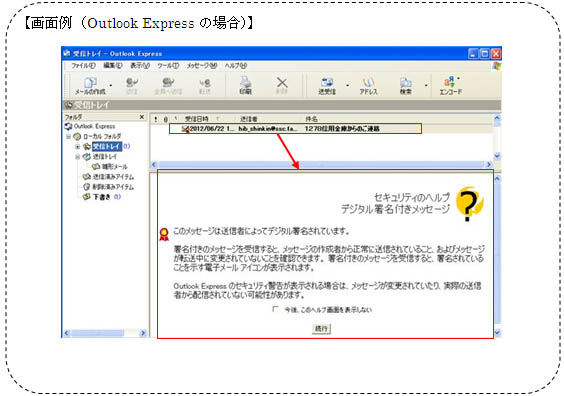Click the 送受信 (Send/Receive) toolbar icon
This screenshot has width=564, height=396.
coord(327,86)
